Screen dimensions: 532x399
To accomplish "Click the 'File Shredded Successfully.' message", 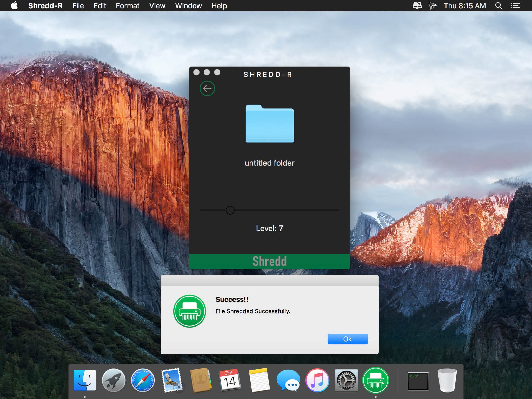I will (x=253, y=311).
